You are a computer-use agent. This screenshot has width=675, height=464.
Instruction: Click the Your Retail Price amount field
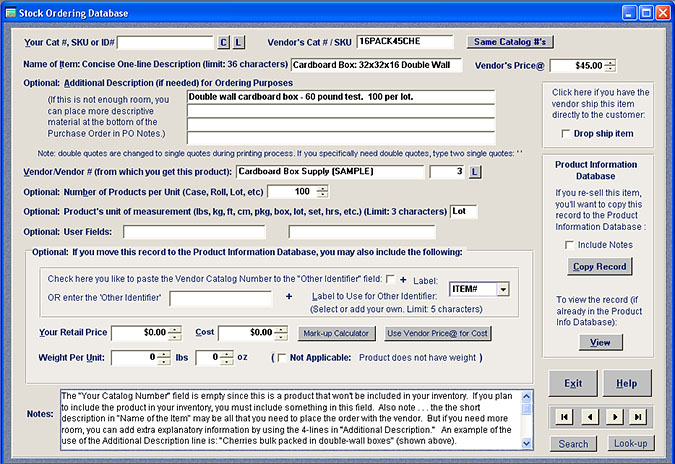pyautogui.click(x=140, y=333)
